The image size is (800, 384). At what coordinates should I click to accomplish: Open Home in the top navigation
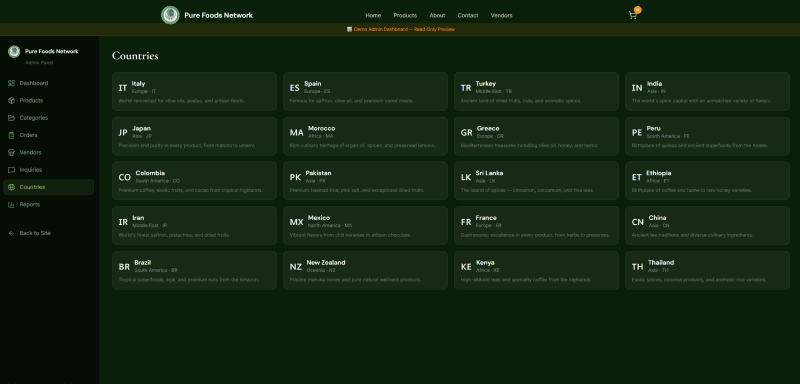[x=373, y=15]
